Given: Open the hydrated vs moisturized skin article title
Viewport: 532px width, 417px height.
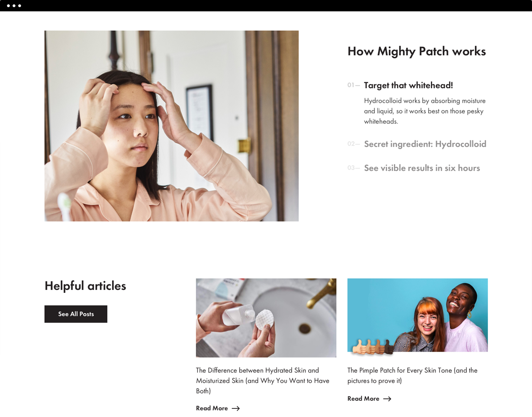Looking at the screenshot, I should pos(263,380).
